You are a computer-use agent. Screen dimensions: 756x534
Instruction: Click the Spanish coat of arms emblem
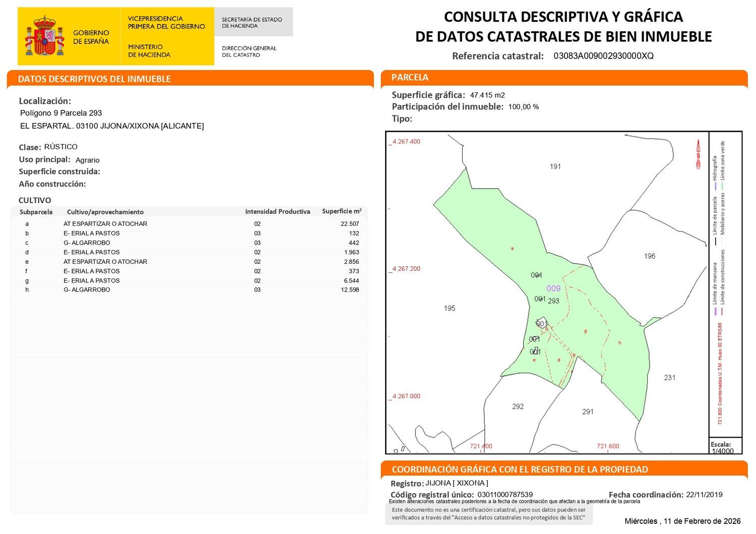pos(45,36)
